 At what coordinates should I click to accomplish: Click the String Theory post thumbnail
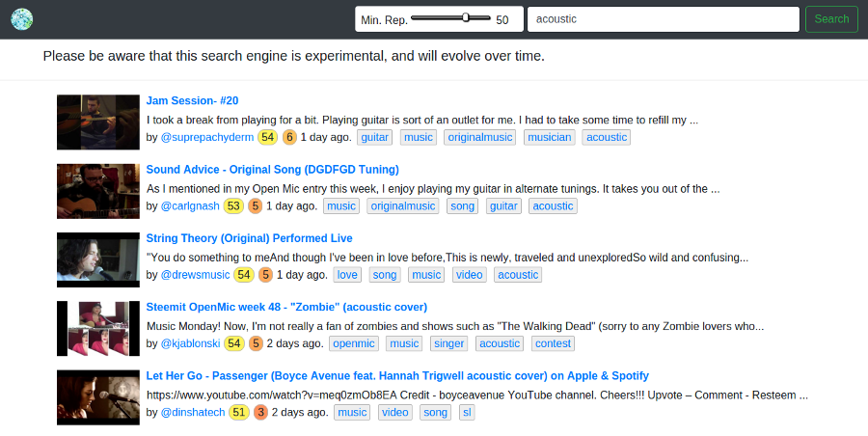(x=98, y=259)
